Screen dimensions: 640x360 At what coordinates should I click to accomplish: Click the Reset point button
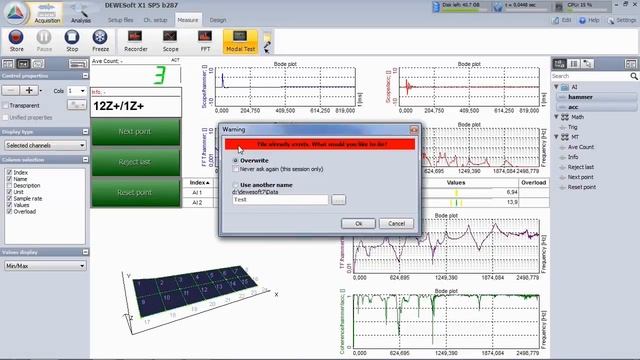click(136, 193)
